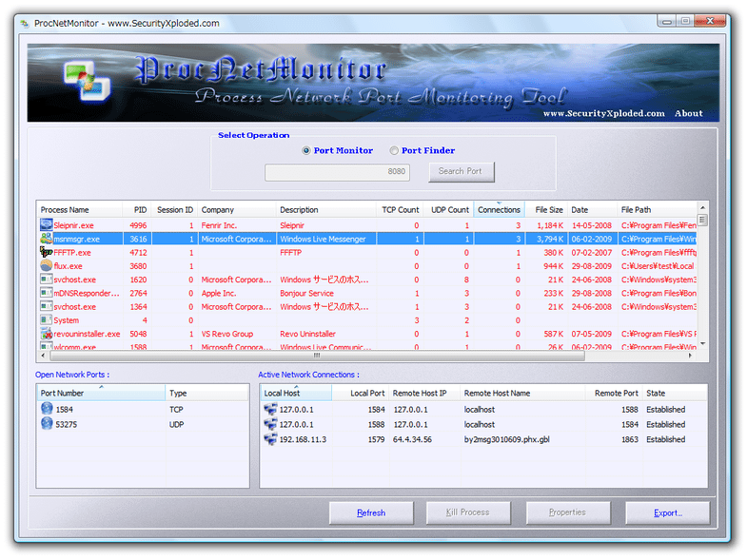Sort connections by State header
Viewport: 747px width, 560px height.
(x=674, y=393)
